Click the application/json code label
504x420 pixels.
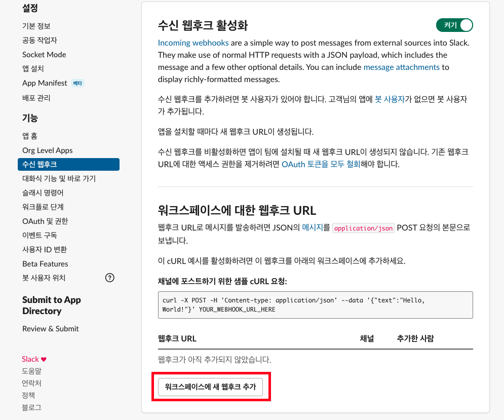click(x=363, y=228)
